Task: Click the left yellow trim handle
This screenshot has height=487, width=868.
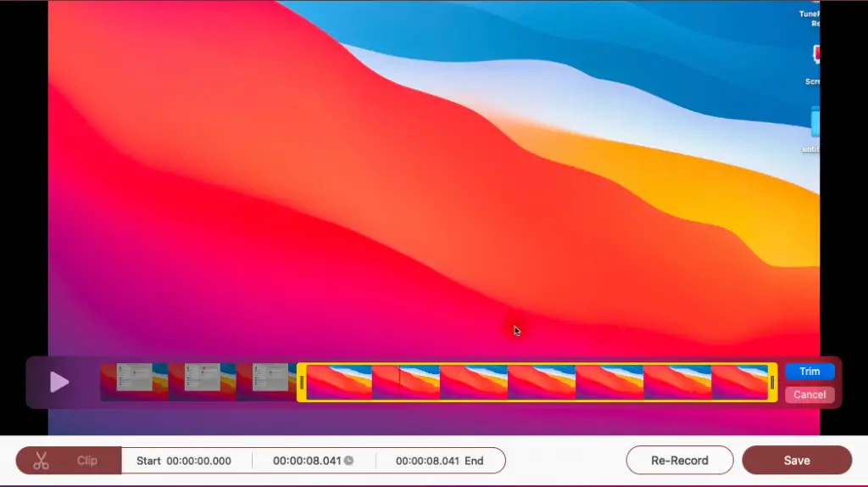Action: click(x=302, y=383)
